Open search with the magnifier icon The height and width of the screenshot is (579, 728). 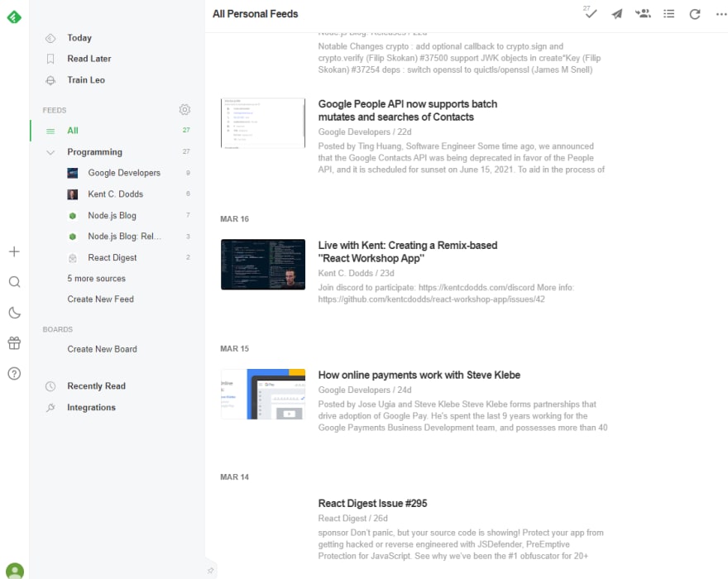click(x=14, y=282)
